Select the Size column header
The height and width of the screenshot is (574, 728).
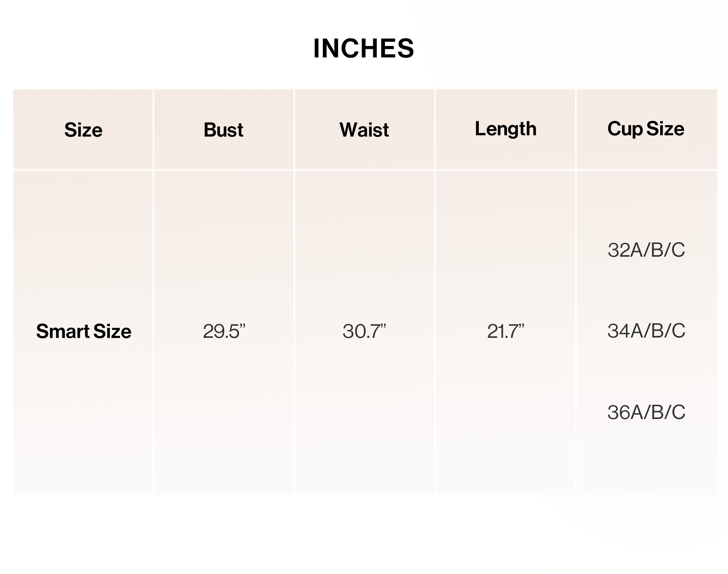pyautogui.click(x=83, y=130)
